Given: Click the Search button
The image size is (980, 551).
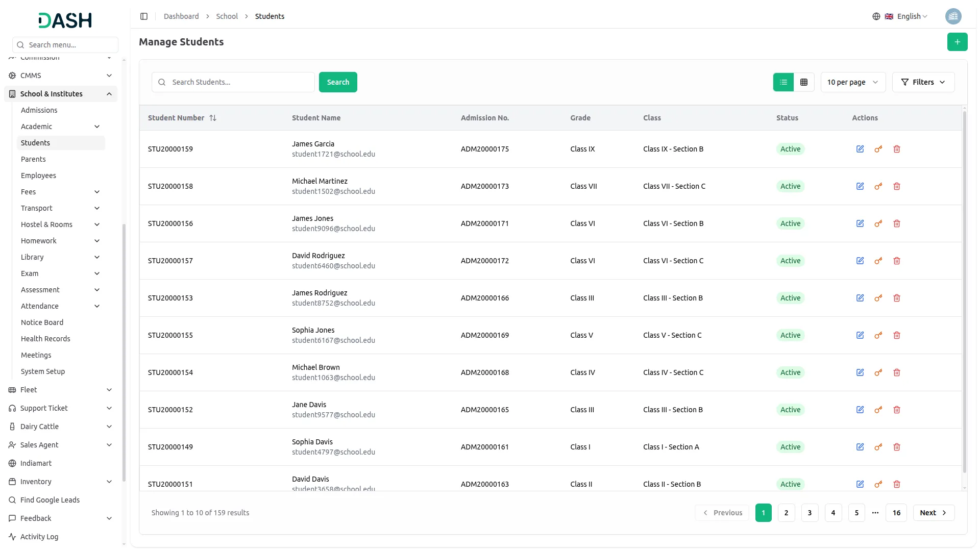Looking at the screenshot, I should [x=338, y=82].
